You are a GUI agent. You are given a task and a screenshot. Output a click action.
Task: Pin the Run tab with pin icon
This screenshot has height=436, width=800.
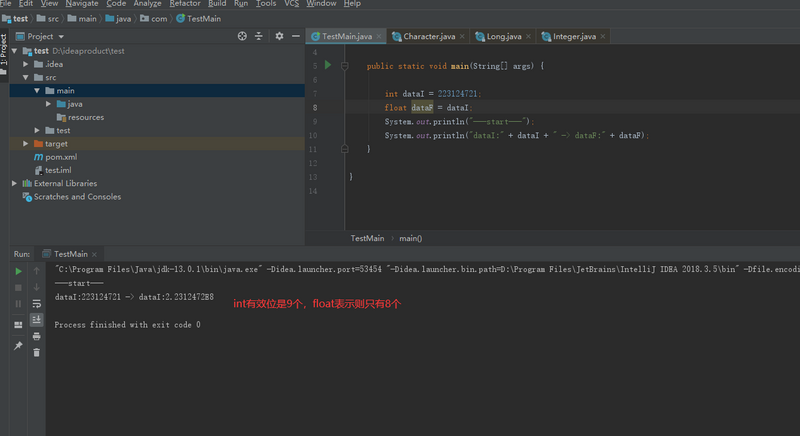tap(18, 345)
